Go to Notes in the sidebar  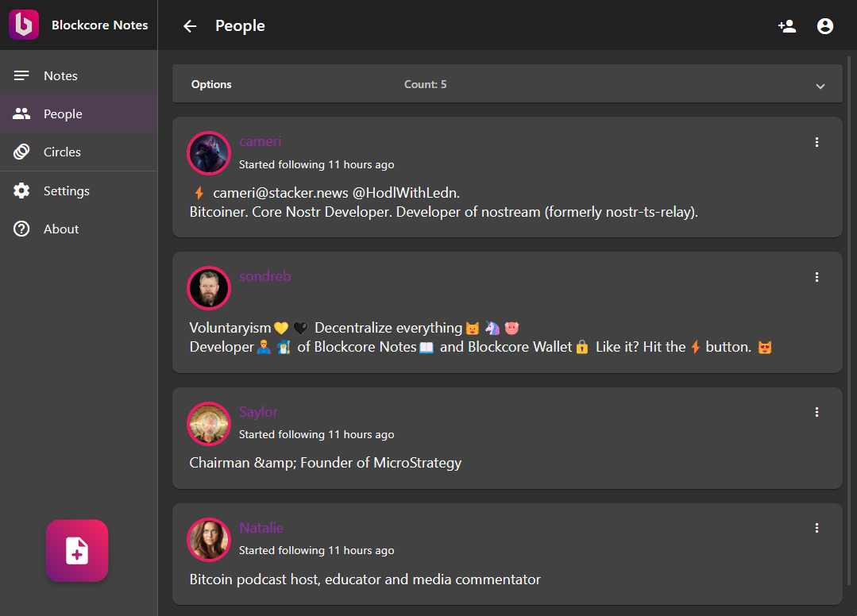(x=60, y=76)
